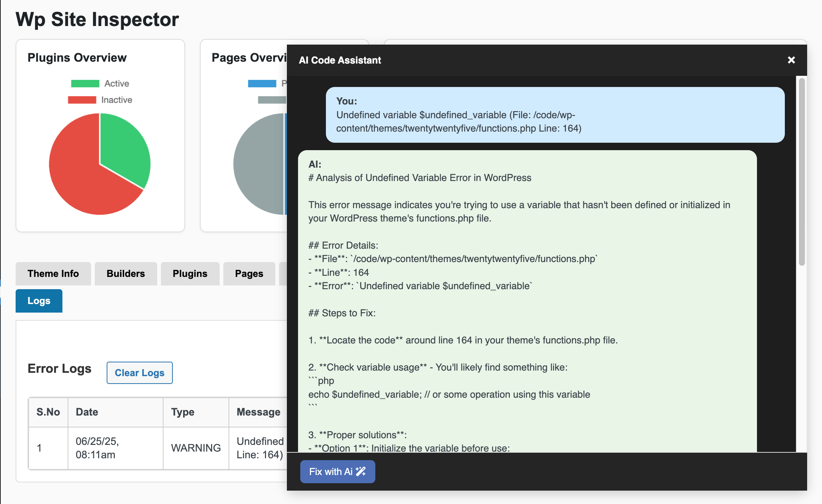Click the gray legend swatch in Pages Overview
This screenshot has height=504, width=822.
pyautogui.click(x=272, y=100)
